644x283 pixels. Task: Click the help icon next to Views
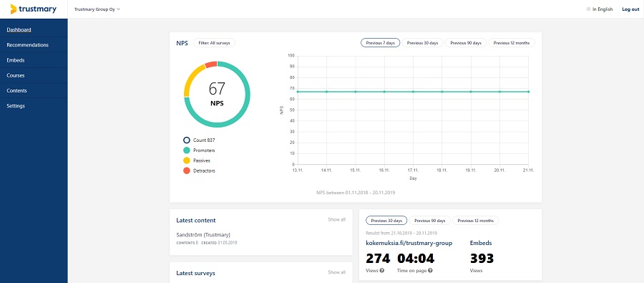pyautogui.click(x=382, y=271)
